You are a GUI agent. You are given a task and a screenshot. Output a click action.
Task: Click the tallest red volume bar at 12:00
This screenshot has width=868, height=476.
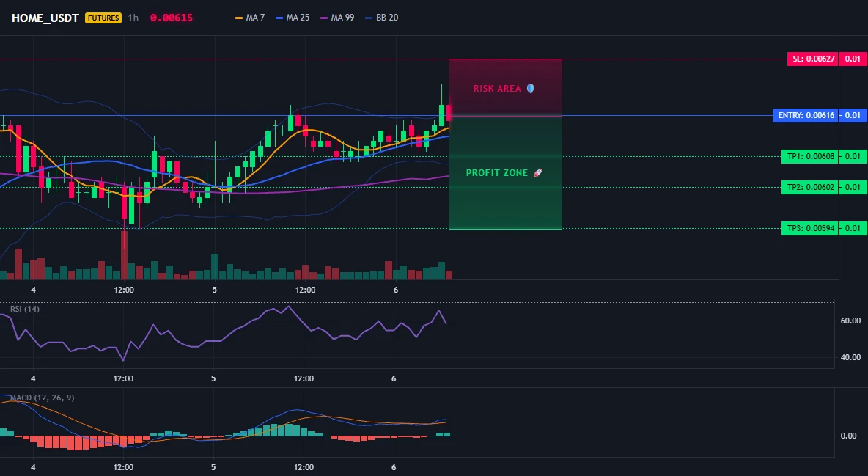tap(124, 255)
